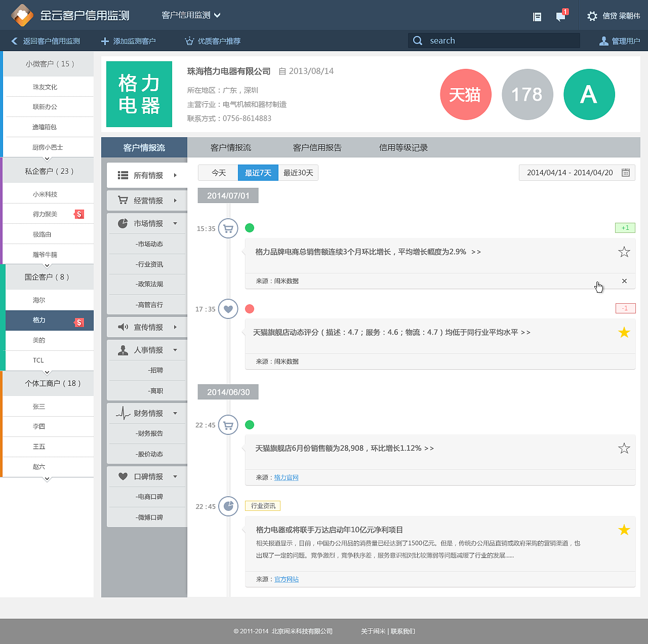Star the 天猫旗舰店6月份销售额 news item
Screen dimensions: 648x644
coord(624,448)
